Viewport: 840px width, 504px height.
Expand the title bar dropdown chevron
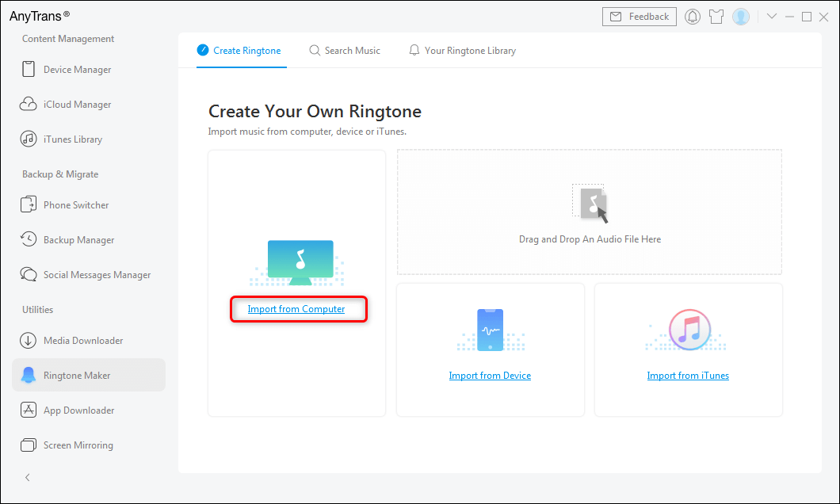(x=771, y=17)
